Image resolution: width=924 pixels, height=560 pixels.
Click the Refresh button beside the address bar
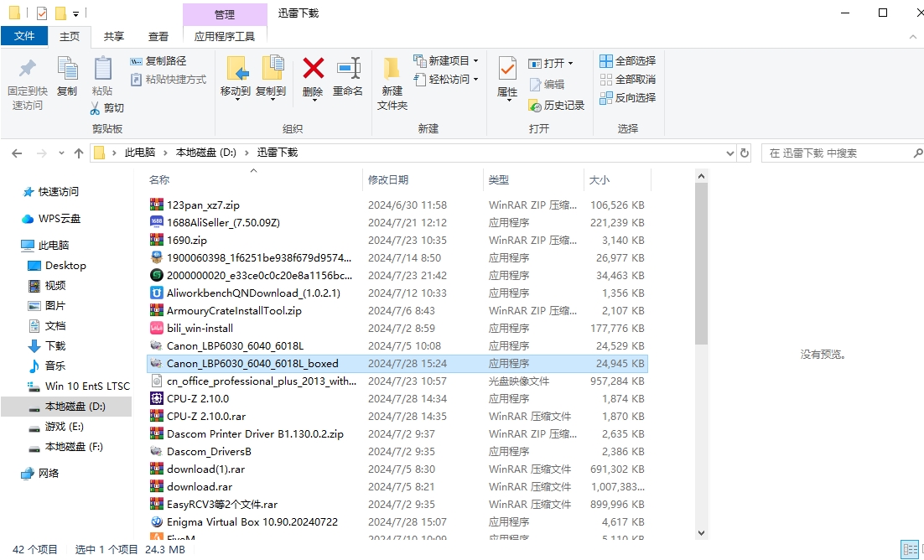coord(745,153)
